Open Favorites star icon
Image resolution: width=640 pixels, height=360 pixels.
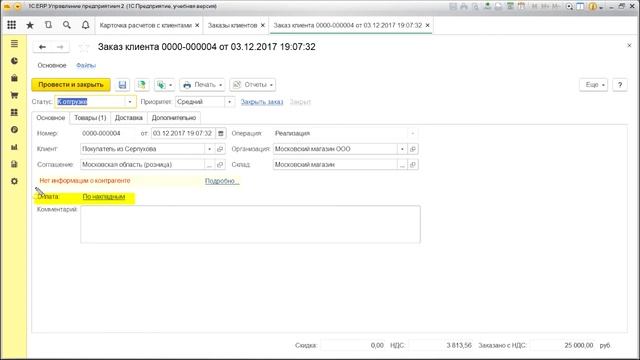coord(30,25)
